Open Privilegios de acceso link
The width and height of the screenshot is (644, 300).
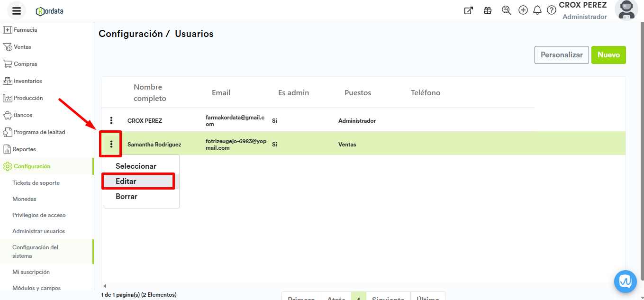(39, 215)
